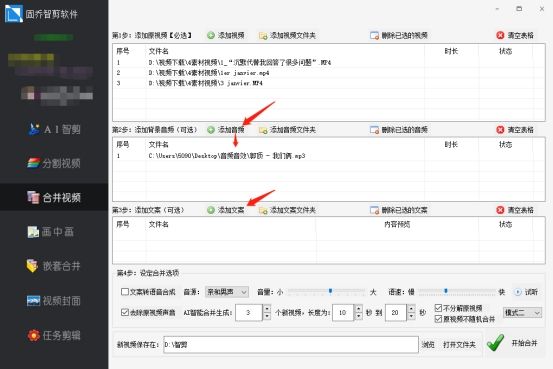This screenshot has width=553, height=369.
Task: Click 添加音频 in step 2
Action: pos(226,130)
